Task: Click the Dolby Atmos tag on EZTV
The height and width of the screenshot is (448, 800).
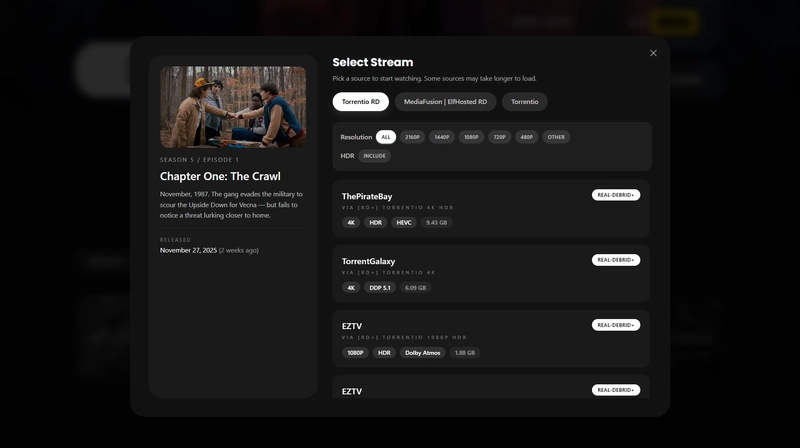Action: (423, 353)
